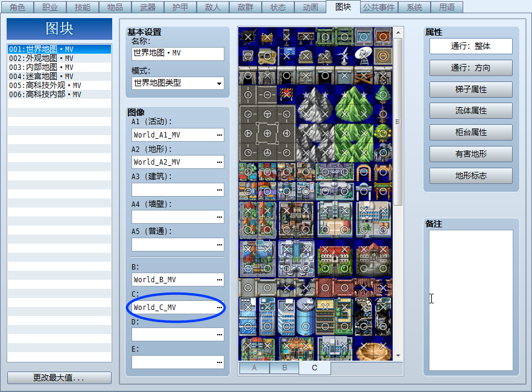
Task: Browse image for A2 (地形) field
Action: click(x=220, y=162)
